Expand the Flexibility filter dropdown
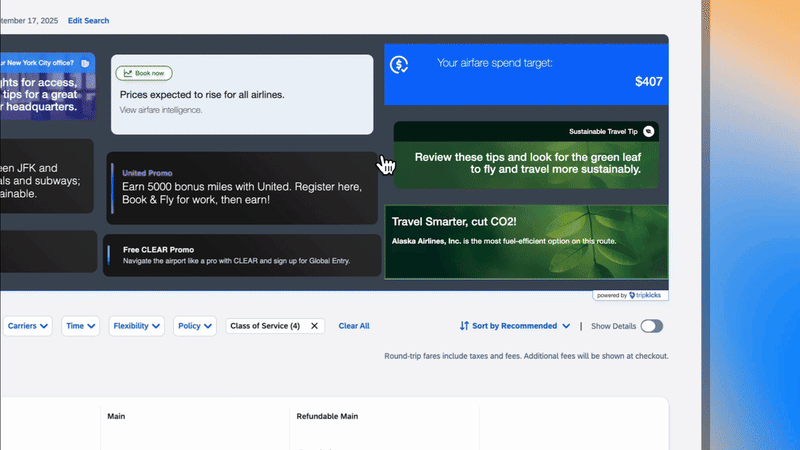The image size is (800, 450). [137, 326]
